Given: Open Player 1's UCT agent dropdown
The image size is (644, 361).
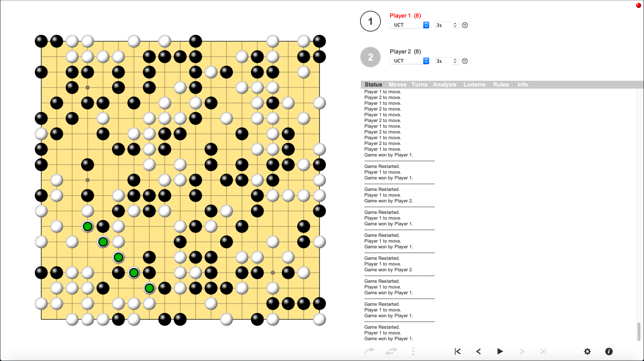Looking at the screenshot, I should coord(409,25).
